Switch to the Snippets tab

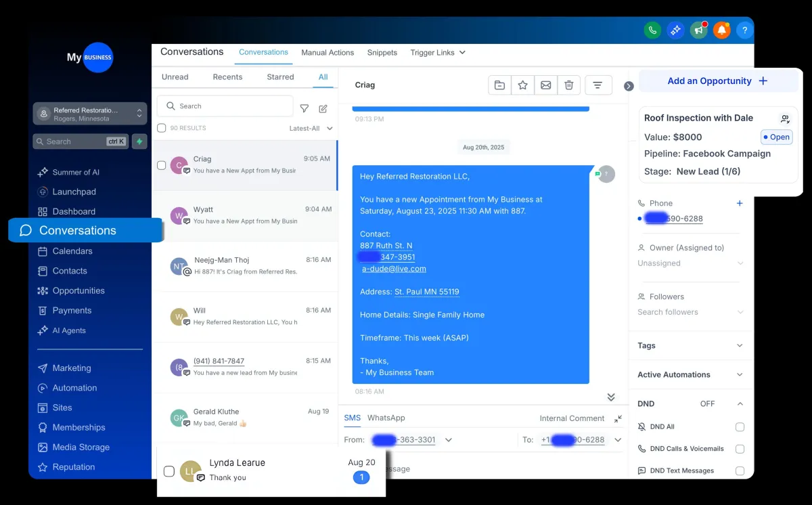[382, 52]
